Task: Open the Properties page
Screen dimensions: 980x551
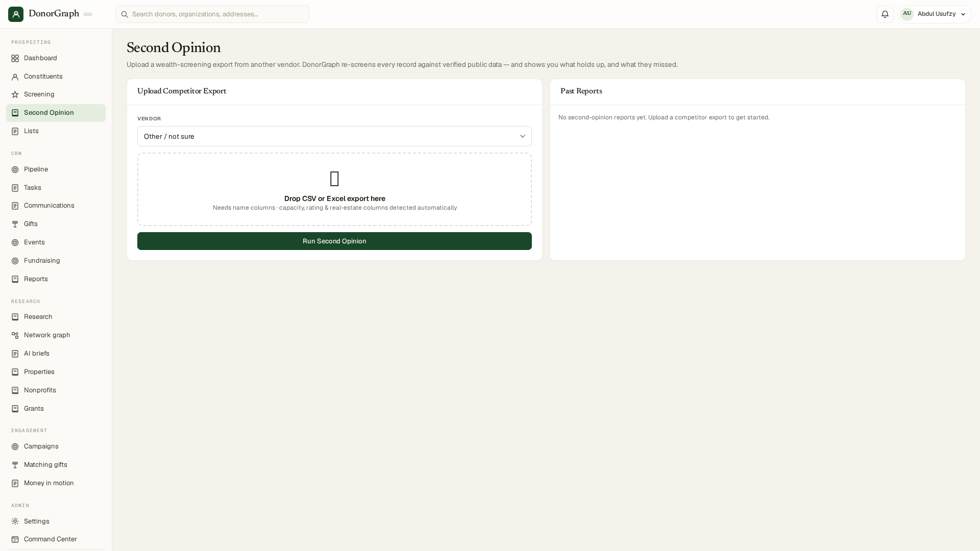Action: tap(56, 372)
